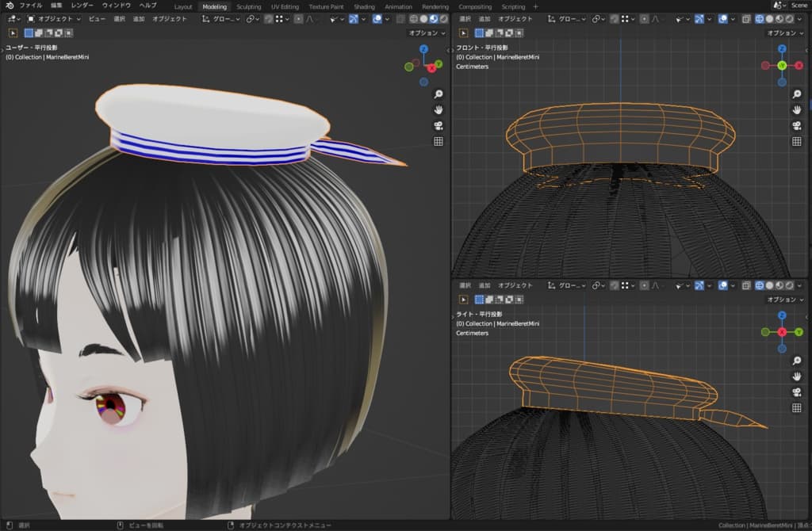Click the zoom magnifier icon in the left viewport
This screenshot has height=531, width=812.
tap(438, 94)
